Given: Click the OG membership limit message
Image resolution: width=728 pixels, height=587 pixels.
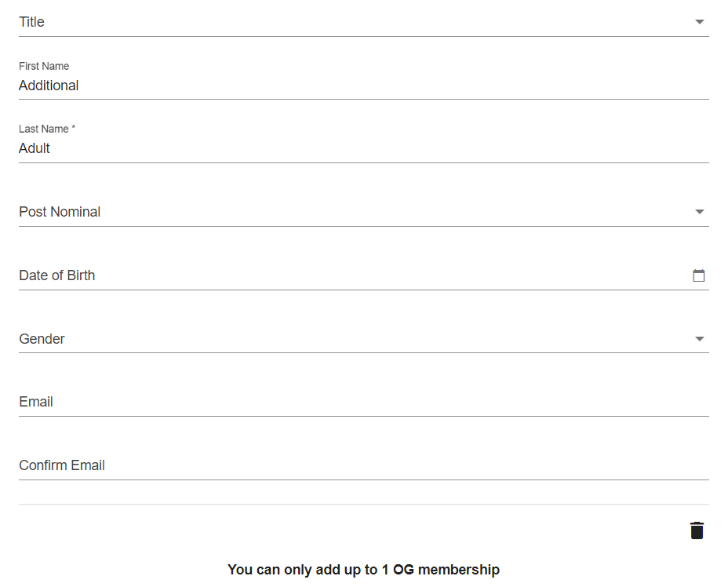Looking at the screenshot, I should click(x=363, y=570).
